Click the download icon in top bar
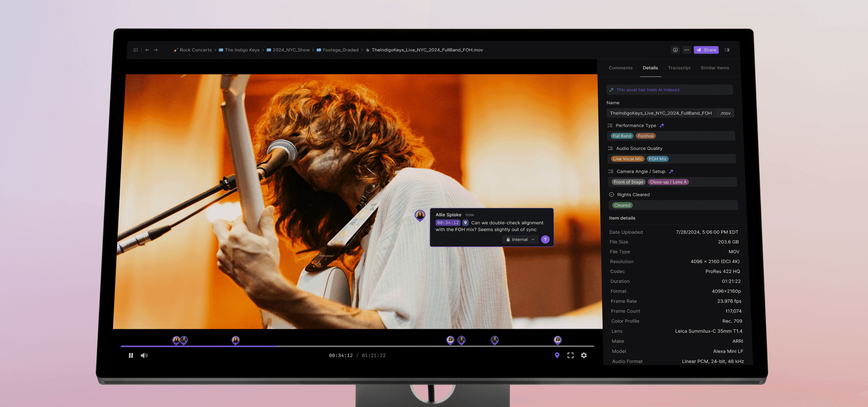The image size is (868, 407). click(675, 50)
